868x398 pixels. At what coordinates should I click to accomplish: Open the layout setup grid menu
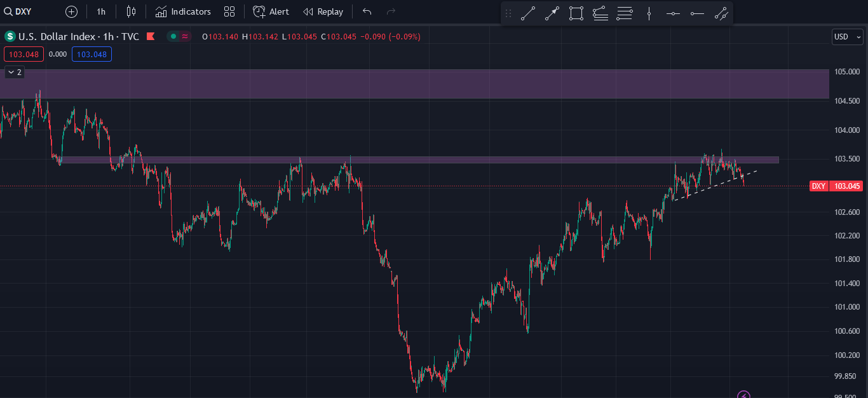pos(229,11)
